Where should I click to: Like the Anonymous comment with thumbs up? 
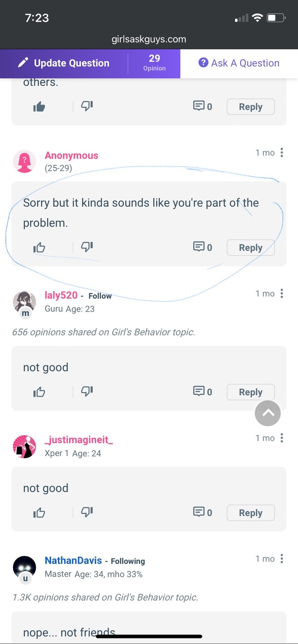pyautogui.click(x=39, y=248)
